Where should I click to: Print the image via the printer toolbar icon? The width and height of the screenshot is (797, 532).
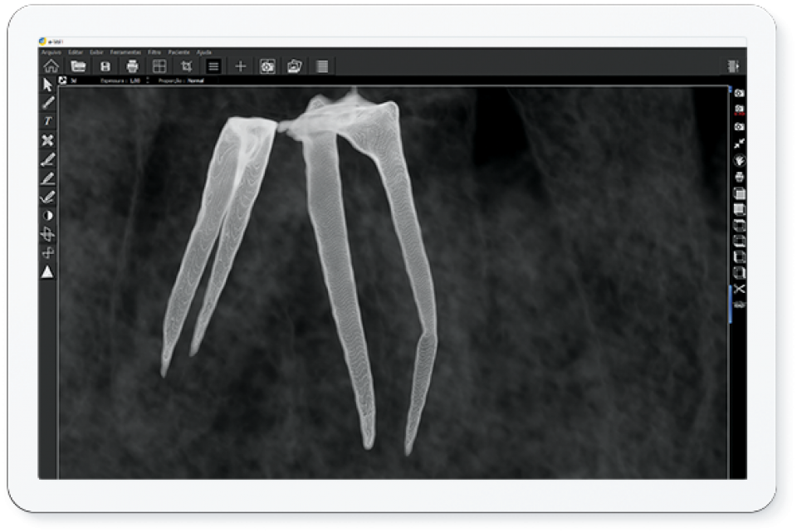(x=132, y=66)
